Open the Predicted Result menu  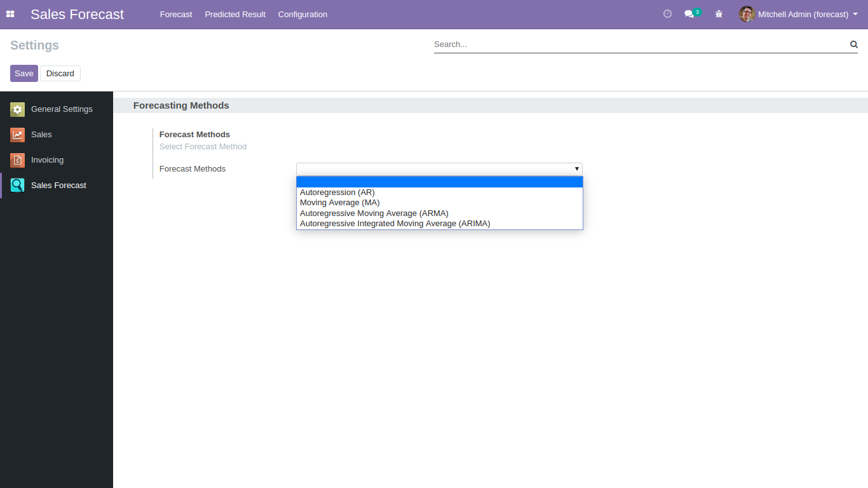pyautogui.click(x=235, y=14)
